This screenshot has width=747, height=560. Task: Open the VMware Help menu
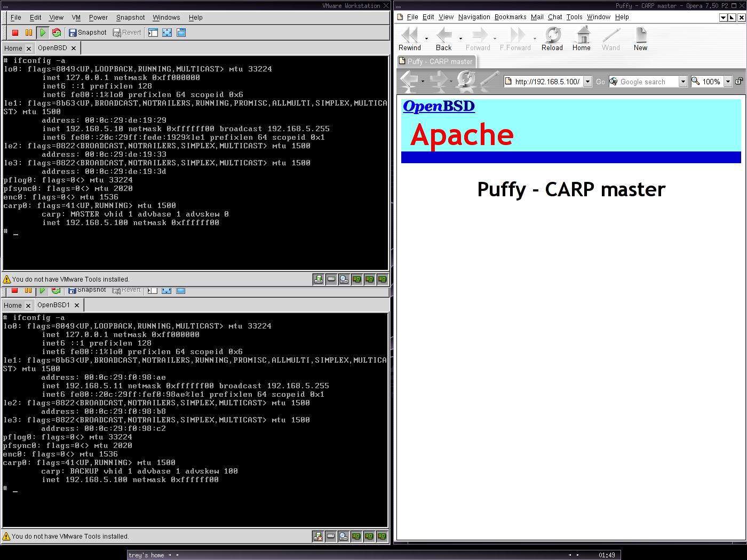click(x=196, y=18)
